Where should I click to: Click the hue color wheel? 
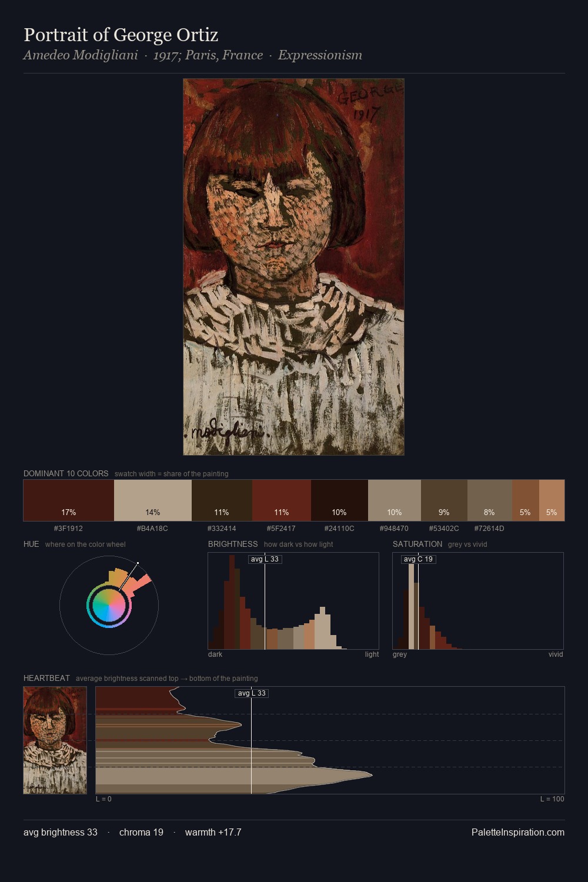109,605
